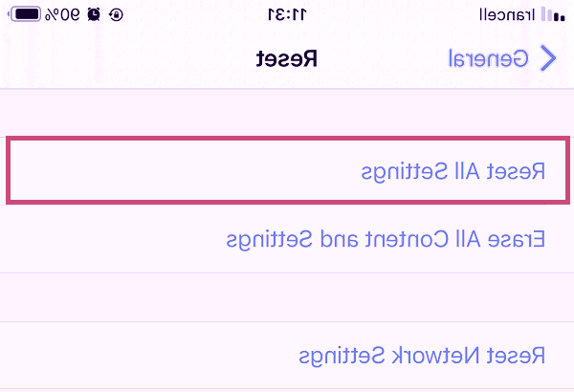574x392 pixels.
Task: Click empty navigation bar area beside Reset title
Action: pyautogui.click(x=143, y=58)
